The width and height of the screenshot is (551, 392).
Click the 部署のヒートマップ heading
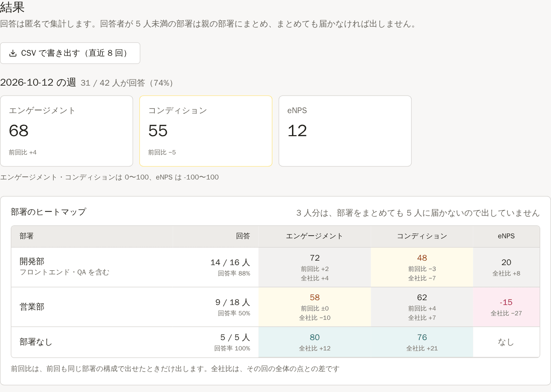pyautogui.click(x=48, y=212)
